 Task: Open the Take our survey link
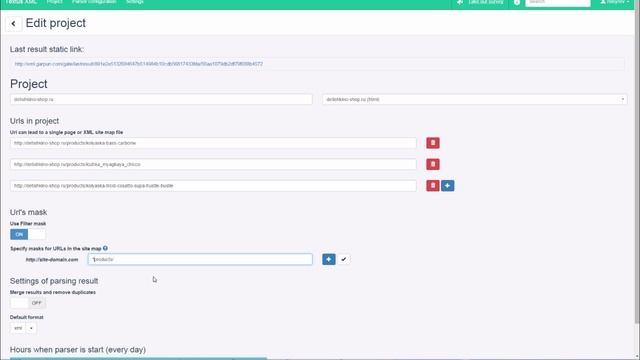point(481,2)
